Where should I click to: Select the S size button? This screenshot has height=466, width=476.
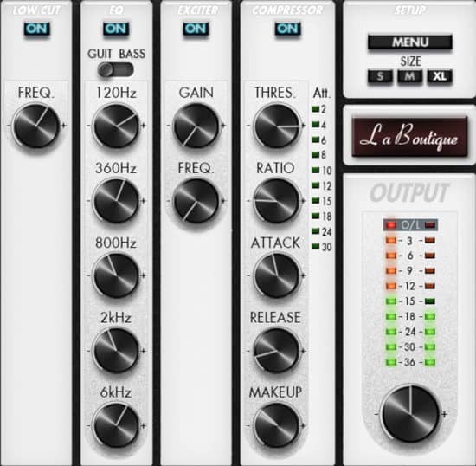pyautogui.click(x=380, y=76)
